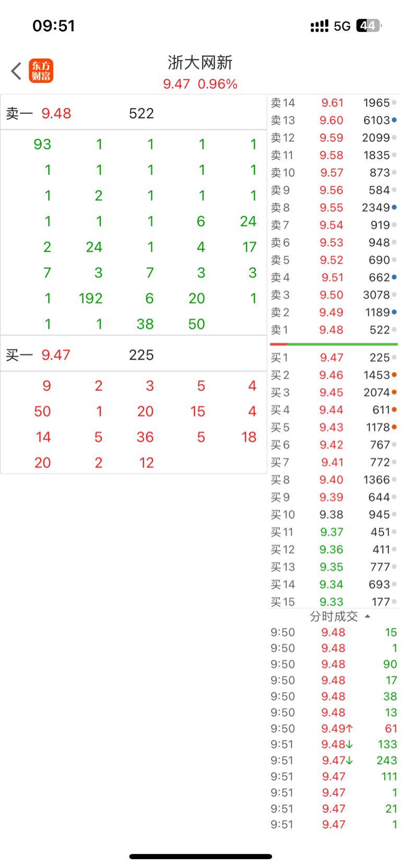Tap the 36 order in buy queue
401x868 pixels.
(145, 437)
